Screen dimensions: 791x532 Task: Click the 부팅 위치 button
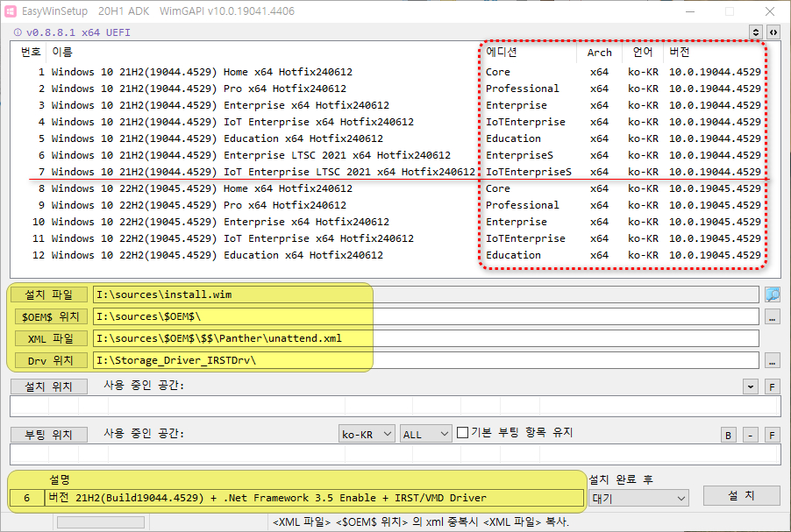[49, 435]
